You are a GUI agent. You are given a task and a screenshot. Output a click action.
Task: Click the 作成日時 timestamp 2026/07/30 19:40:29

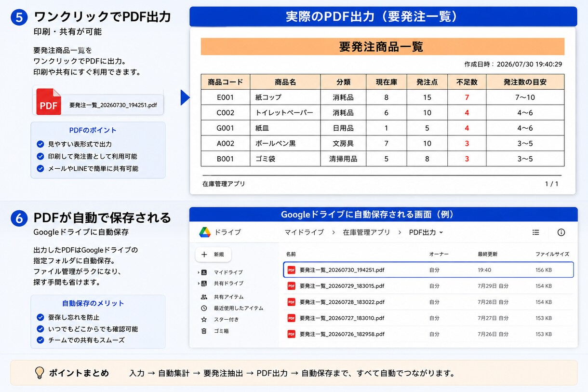513,64
